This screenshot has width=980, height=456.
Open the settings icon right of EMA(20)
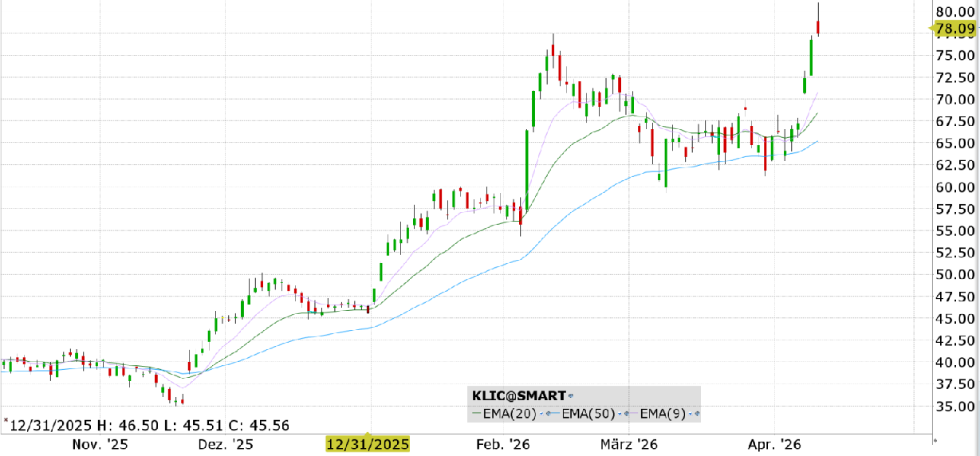tap(549, 414)
